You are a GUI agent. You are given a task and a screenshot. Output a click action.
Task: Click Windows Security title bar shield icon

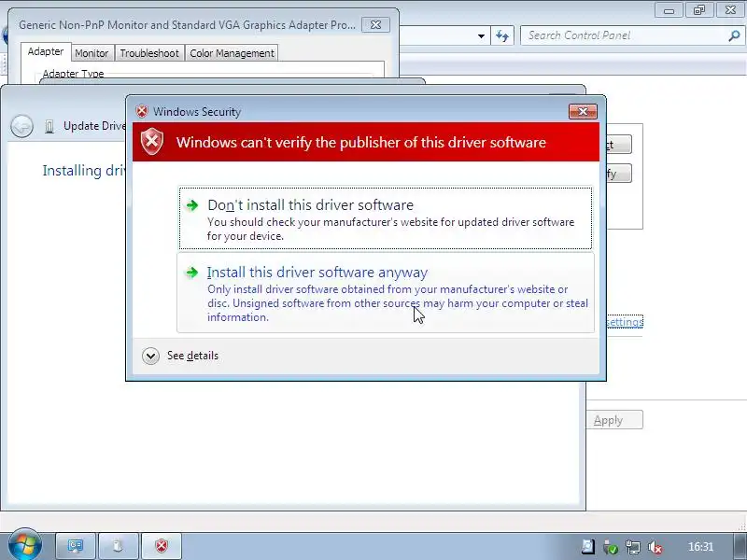pyautogui.click(x=142, y=111)
